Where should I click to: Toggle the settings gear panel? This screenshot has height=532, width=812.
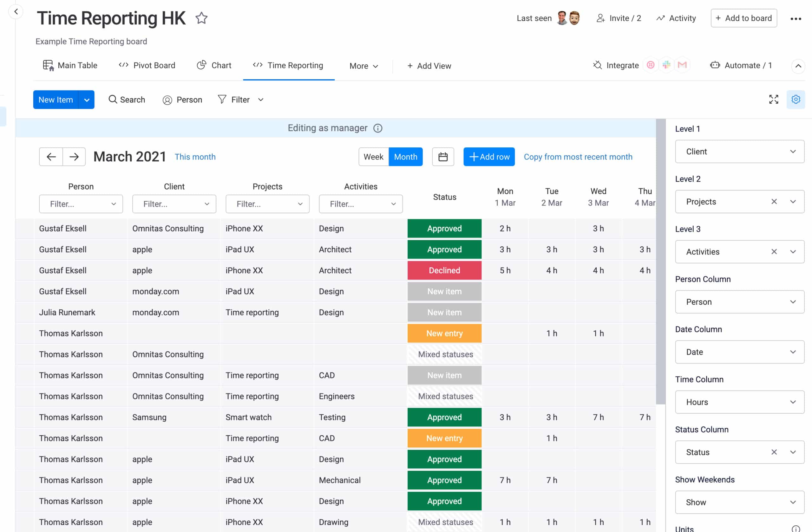(x=795, y=99)
